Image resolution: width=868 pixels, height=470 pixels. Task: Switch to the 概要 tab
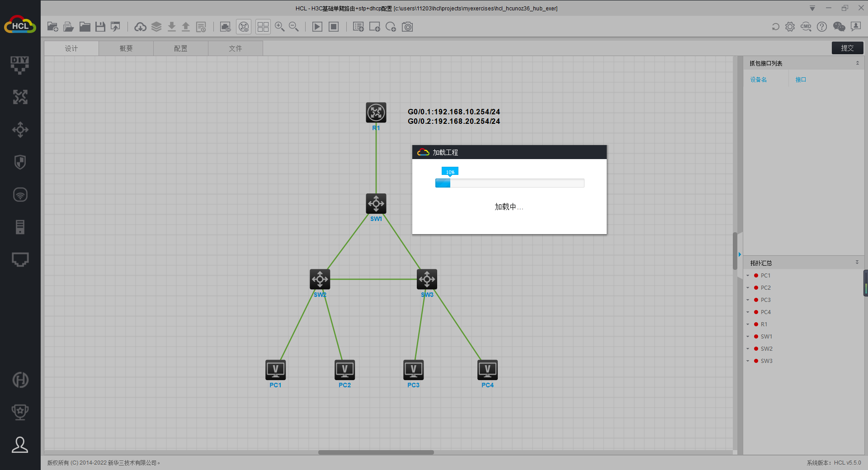point(126,48)
